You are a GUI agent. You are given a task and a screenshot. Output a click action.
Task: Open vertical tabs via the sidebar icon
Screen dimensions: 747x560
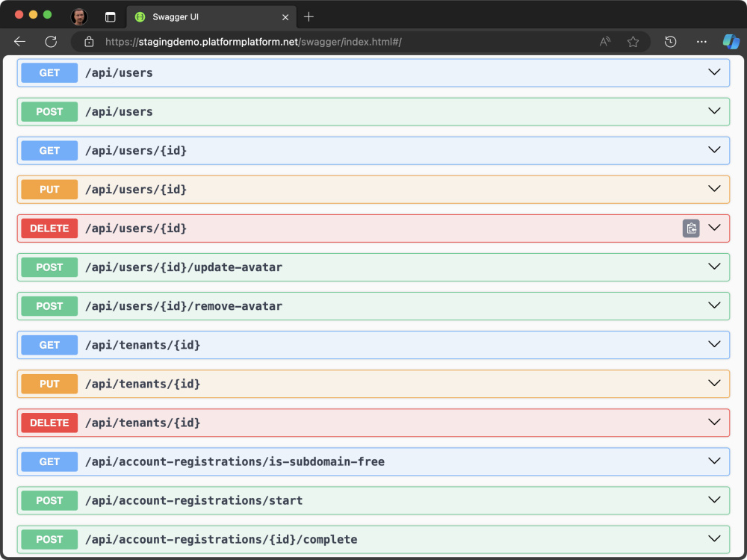[108, 16]
